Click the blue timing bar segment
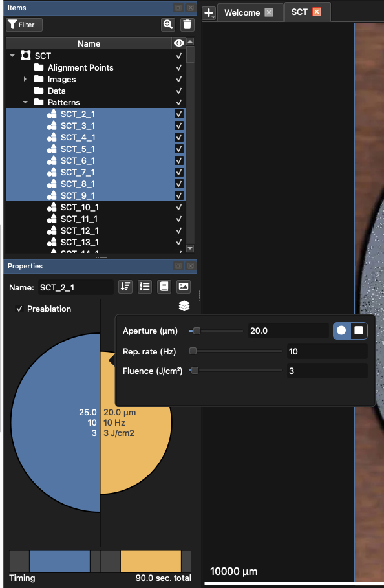Image resolution: width=384 pixels, height=588 pixels. pos(59,561)
